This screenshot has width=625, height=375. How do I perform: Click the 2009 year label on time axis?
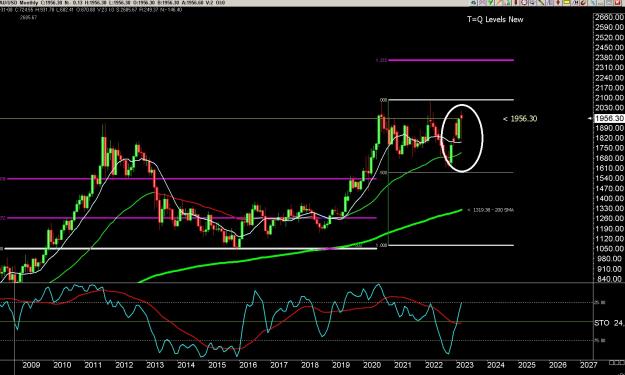(31, 365)
